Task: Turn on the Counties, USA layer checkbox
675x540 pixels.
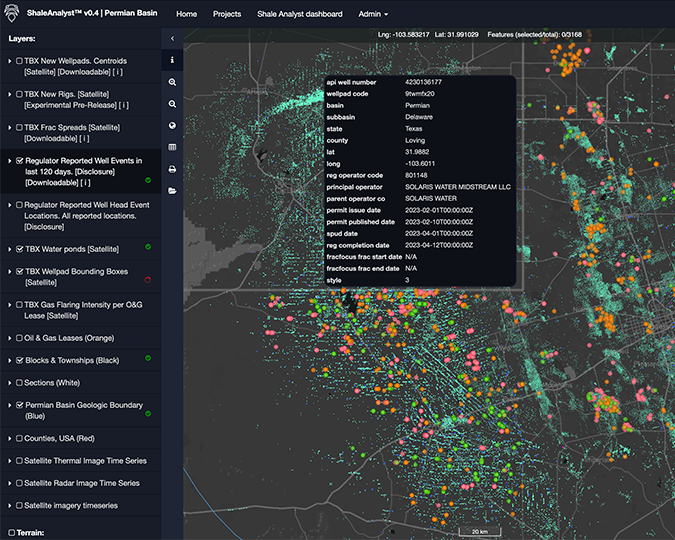Action: point(19,438)
